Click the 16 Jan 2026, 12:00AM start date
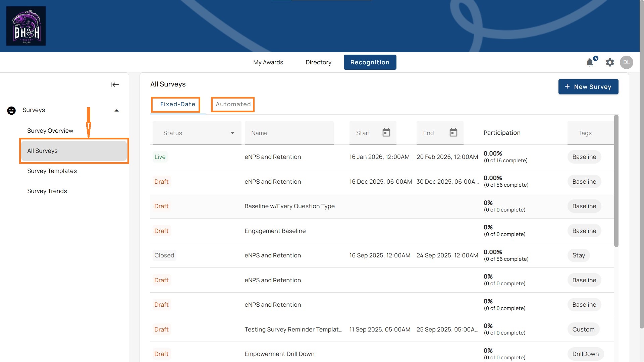Image resolution: width=644 pixels, height=362 pixels. point(379,157)
